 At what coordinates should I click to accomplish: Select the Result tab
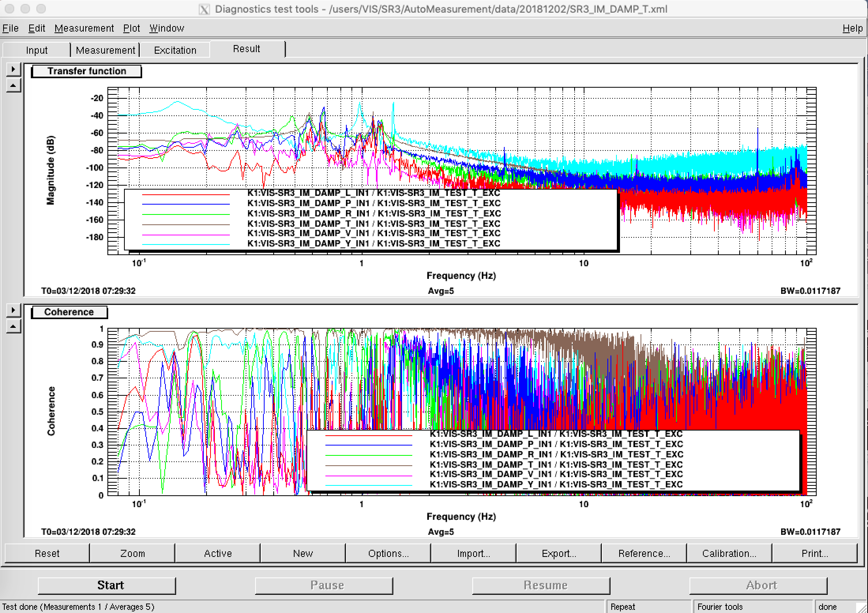247,49
